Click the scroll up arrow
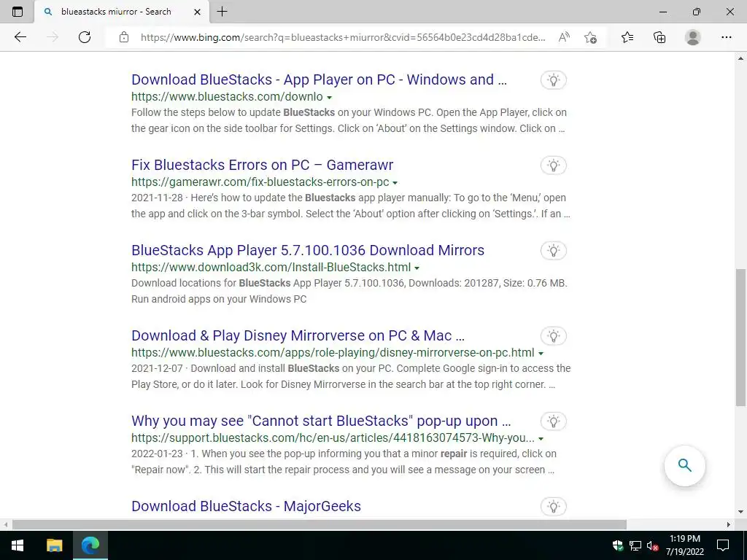Screen dimensions: 747x560 click(x=741, y=58)
